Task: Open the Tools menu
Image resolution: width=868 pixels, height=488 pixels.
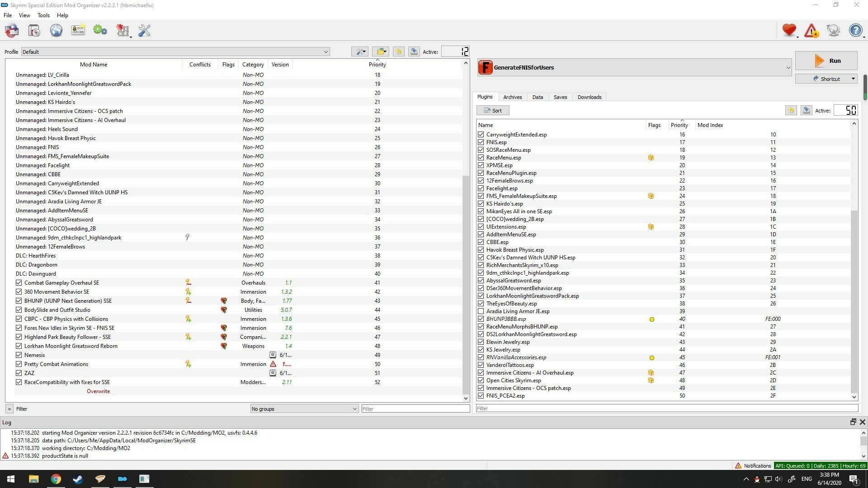Action: tap(43, 15)
